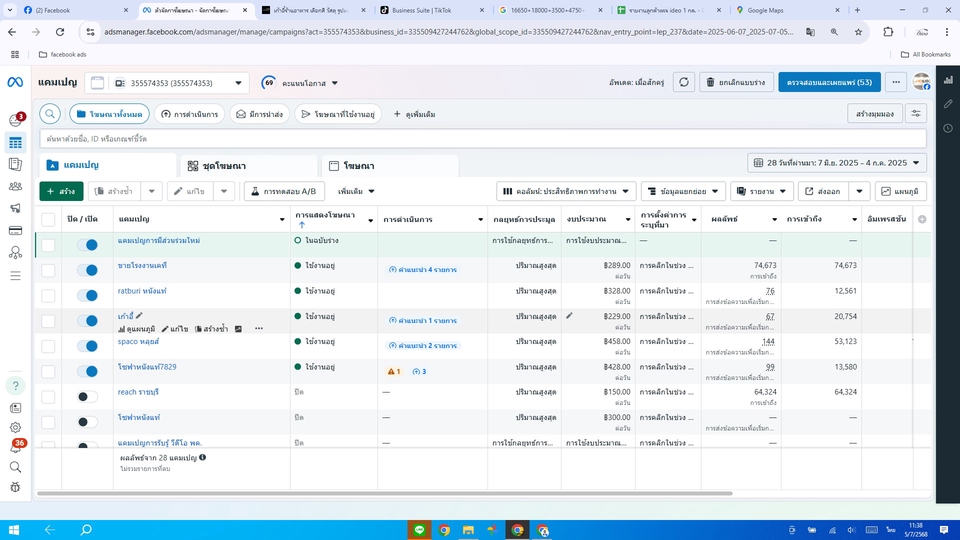Screen dimensions: 960x540
Task: Click the info icon next to ผลลัพธ์จาก 28 แคมเปญ
Action: point(203,457)
